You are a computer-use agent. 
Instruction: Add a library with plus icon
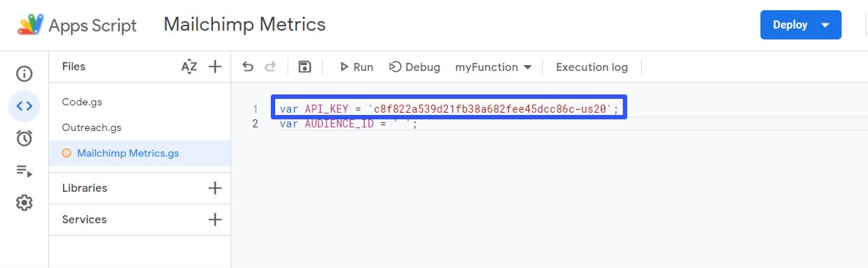(x=214, y=188)
